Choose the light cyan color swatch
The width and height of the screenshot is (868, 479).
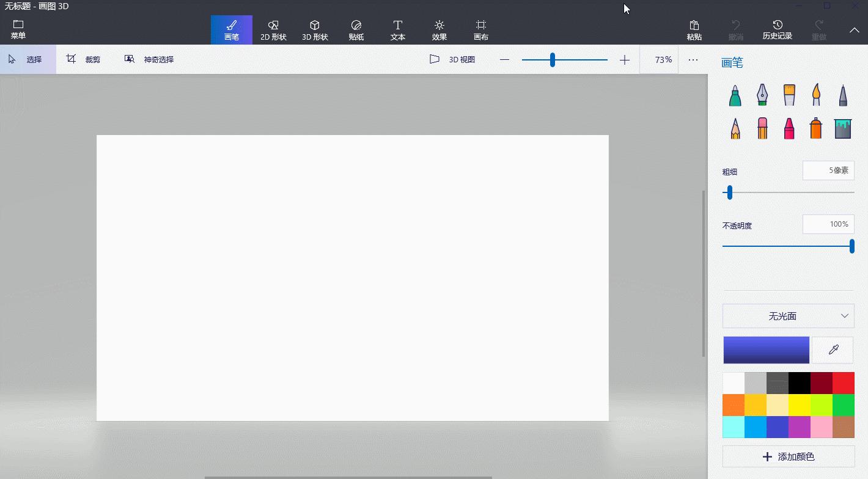734,427
